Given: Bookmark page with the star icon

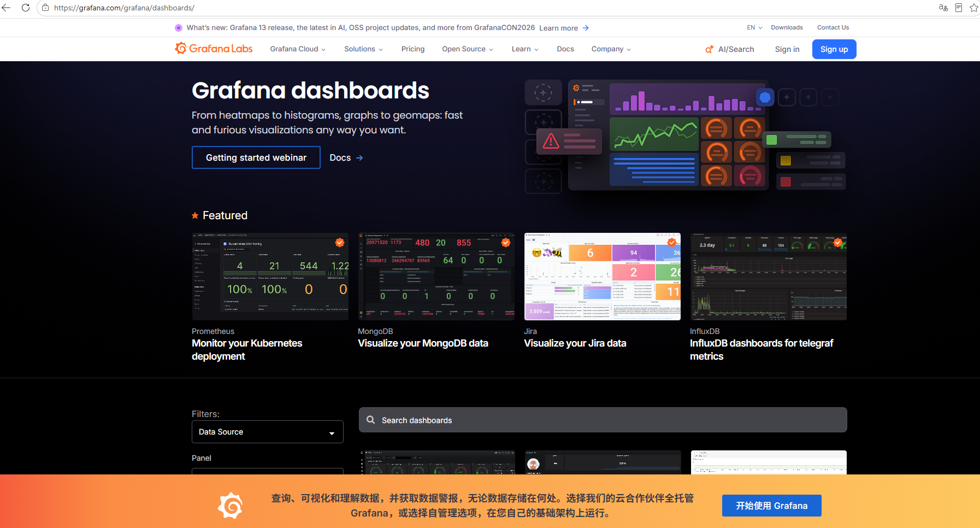Looking at the screenshot, I should 974,8.
